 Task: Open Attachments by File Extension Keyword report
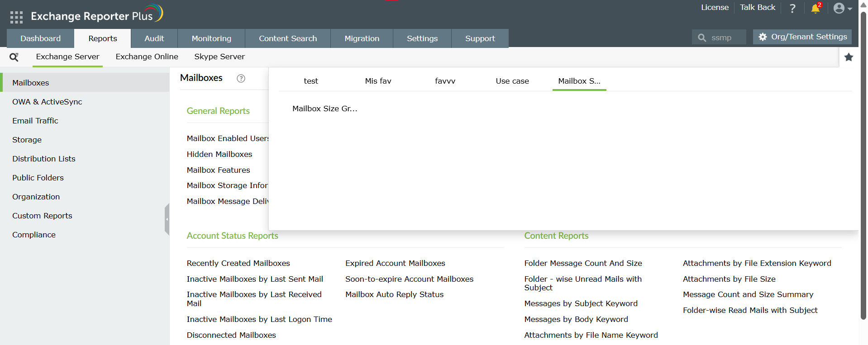pos(757,263)
